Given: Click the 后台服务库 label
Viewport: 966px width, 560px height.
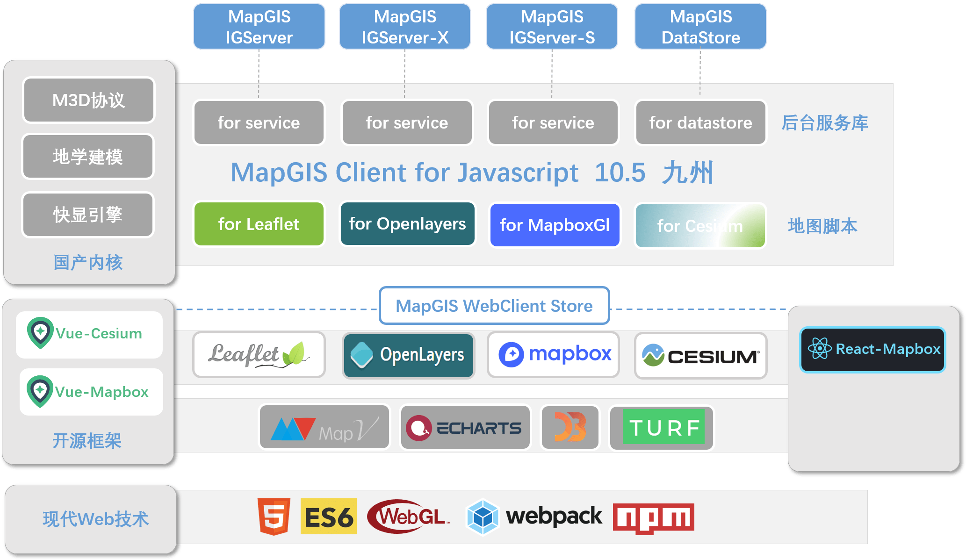Looking at the screenshot, I should pos(825,123).
